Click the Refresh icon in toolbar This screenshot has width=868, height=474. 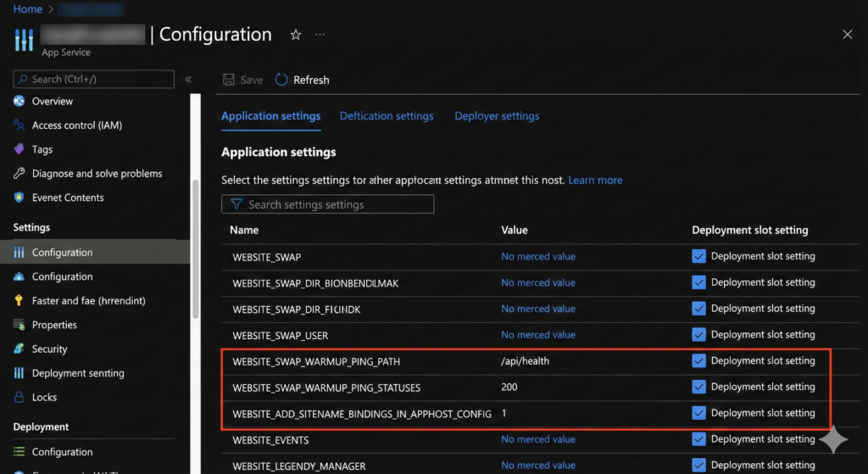point(281,80)
